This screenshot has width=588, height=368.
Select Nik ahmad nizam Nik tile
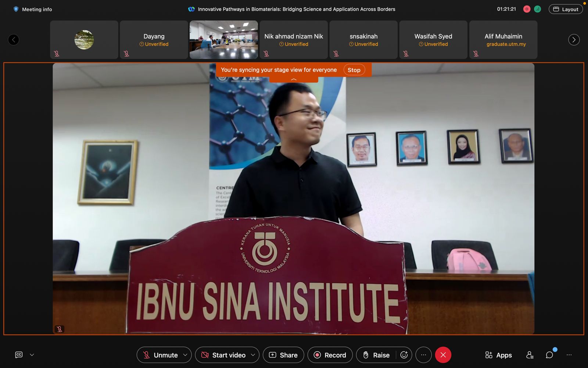click(x=294, y=40)
